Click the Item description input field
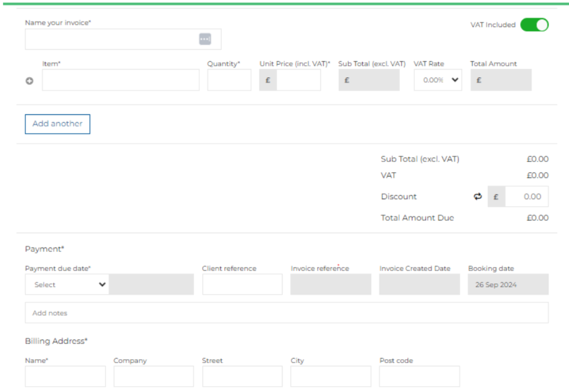 pyautogui.click(x=120, y=80)
